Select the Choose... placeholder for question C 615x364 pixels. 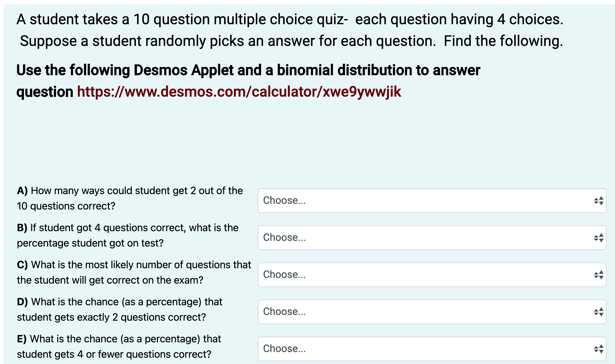(x=284, y=274)
